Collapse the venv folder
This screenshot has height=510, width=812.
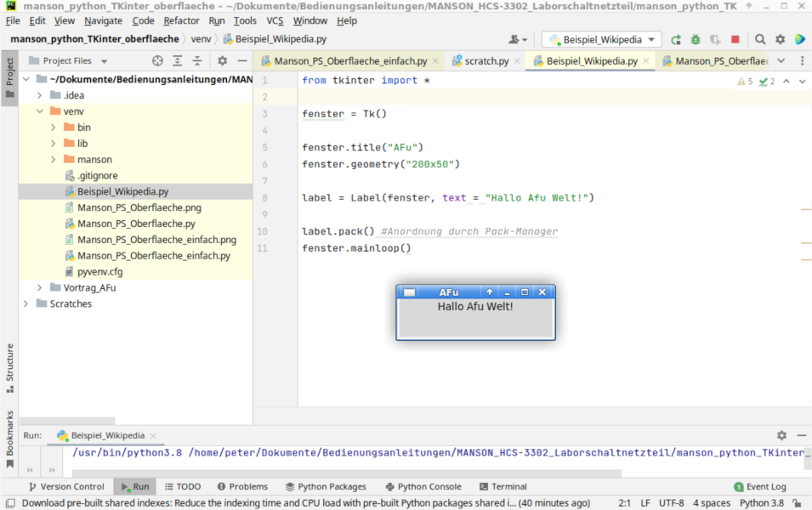tap(40, 111)
